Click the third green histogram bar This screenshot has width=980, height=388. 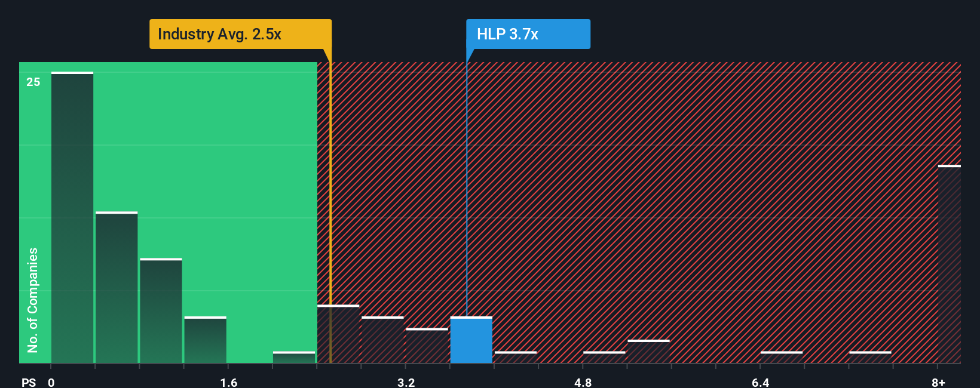click(x=161, y=311)
